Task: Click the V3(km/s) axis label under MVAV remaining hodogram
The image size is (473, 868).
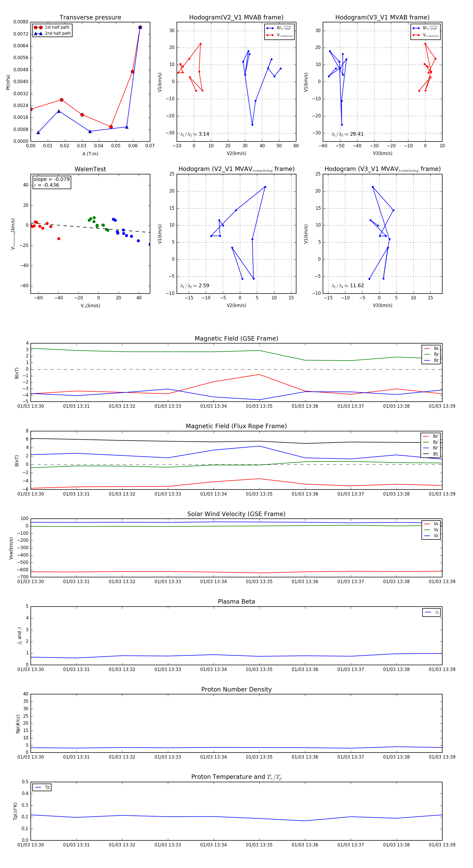Action: pos(382,306)
